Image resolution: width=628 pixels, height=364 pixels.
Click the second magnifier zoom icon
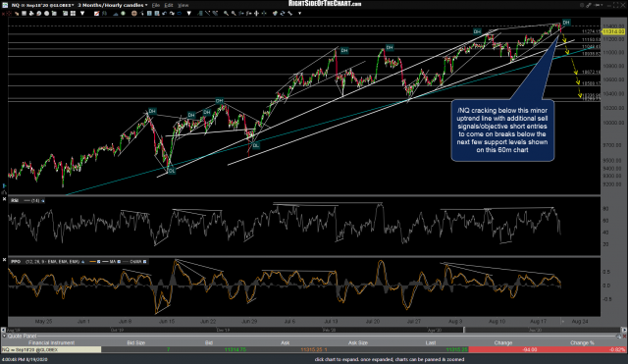coord(234,14)
